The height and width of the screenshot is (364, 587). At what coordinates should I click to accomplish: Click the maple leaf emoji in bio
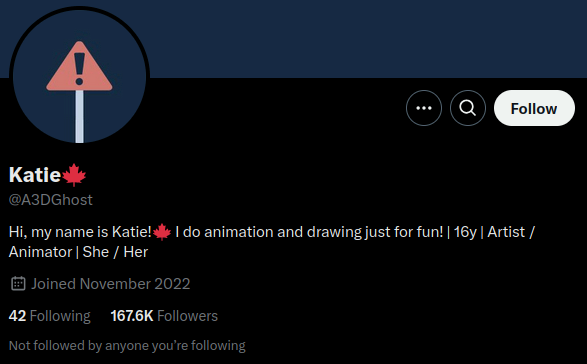(x=162, y=232)
